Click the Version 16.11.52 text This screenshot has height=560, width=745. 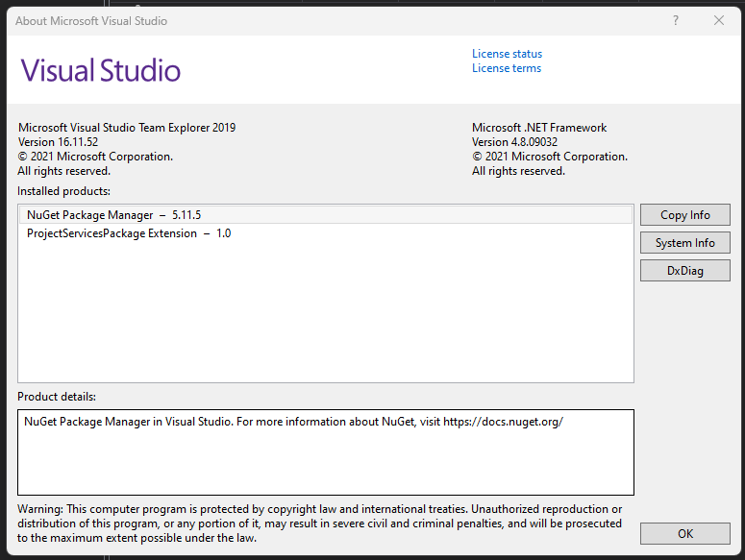[x=58, y=142]
